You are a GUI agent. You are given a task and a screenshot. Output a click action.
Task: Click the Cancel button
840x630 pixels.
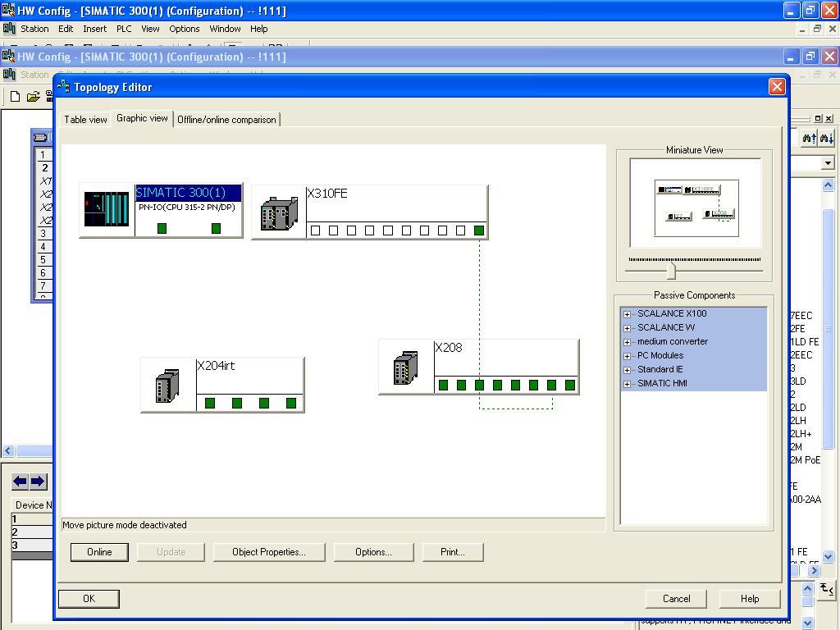(676, 599)
